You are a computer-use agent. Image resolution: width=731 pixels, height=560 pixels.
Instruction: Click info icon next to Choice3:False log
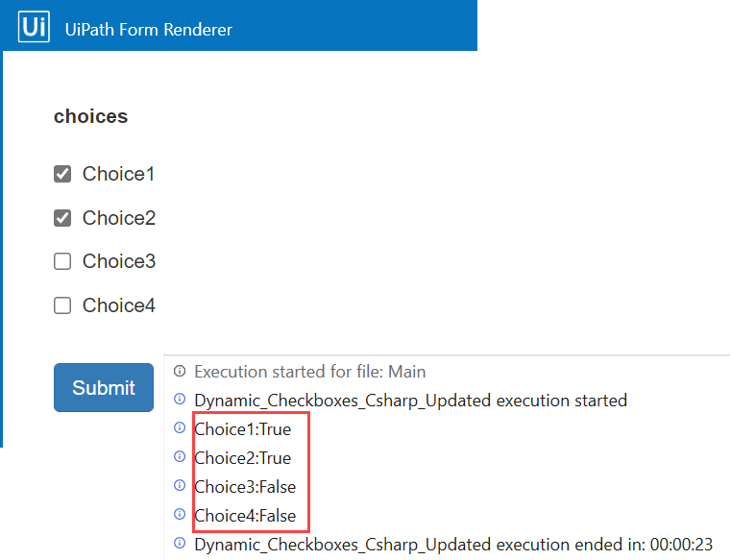pos(180,486)
